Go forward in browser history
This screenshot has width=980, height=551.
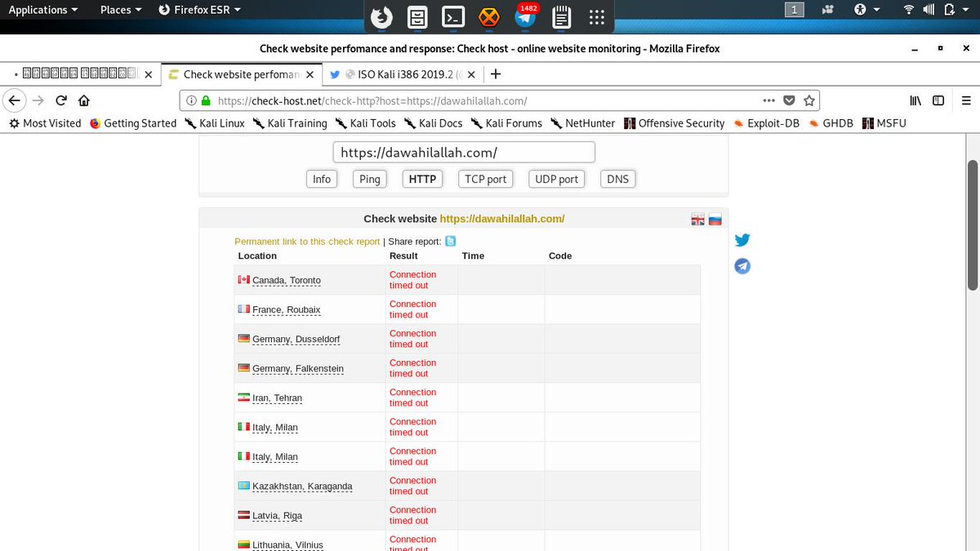(38, 100)
